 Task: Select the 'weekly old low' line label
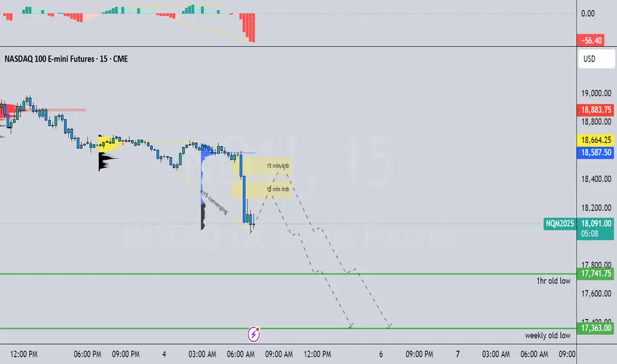547,336
